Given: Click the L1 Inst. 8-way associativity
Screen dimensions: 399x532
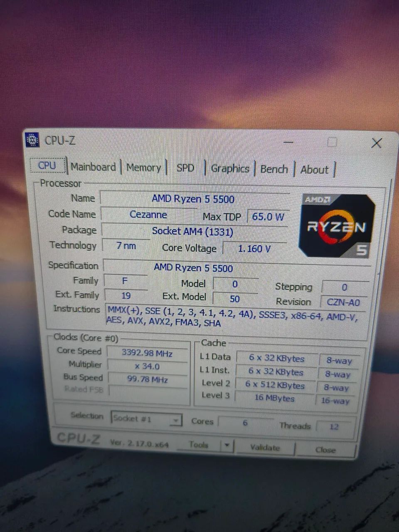Looking at the screenshot, I should tap(338, 374).
